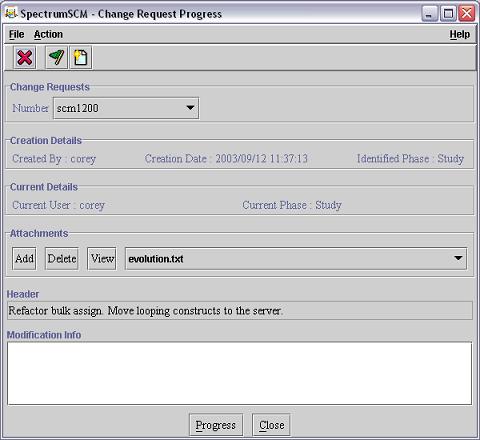Image resolution: width=480 pixels, height=440 pixels.
Task: Expand the change request Number dropdown arrow
Action: coord(190,108)
